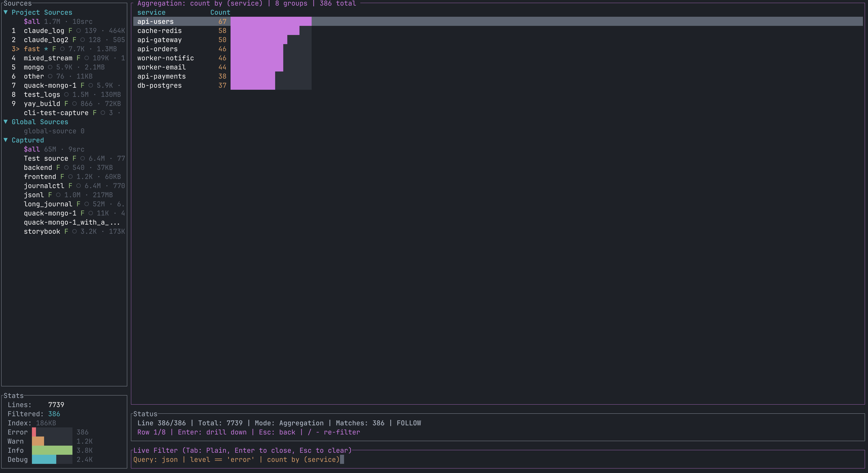Collapse the Captured tree section
This screenshot has height=473, width=868.
pos(6,140)
